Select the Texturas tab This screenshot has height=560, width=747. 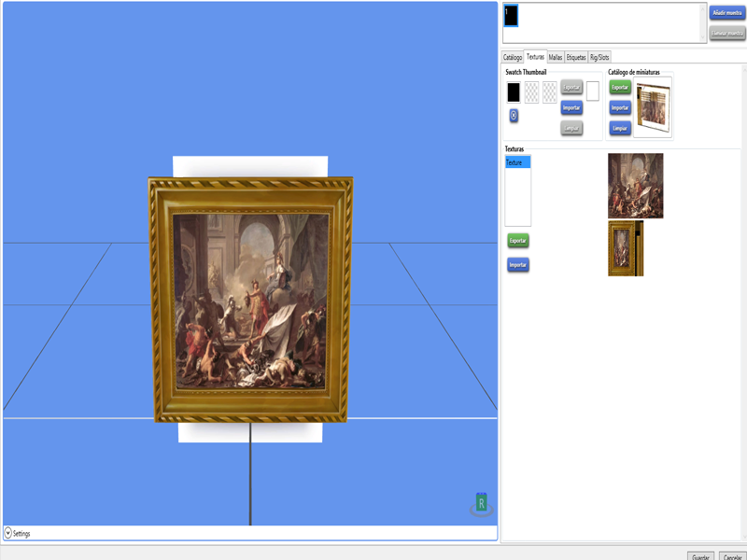535,57
